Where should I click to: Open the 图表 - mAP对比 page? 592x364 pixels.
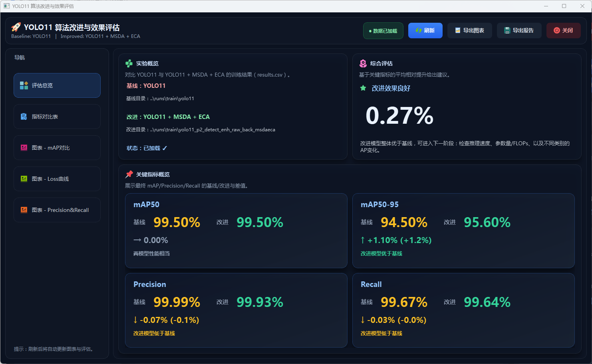pyautogui.click(x=57, y=148)
